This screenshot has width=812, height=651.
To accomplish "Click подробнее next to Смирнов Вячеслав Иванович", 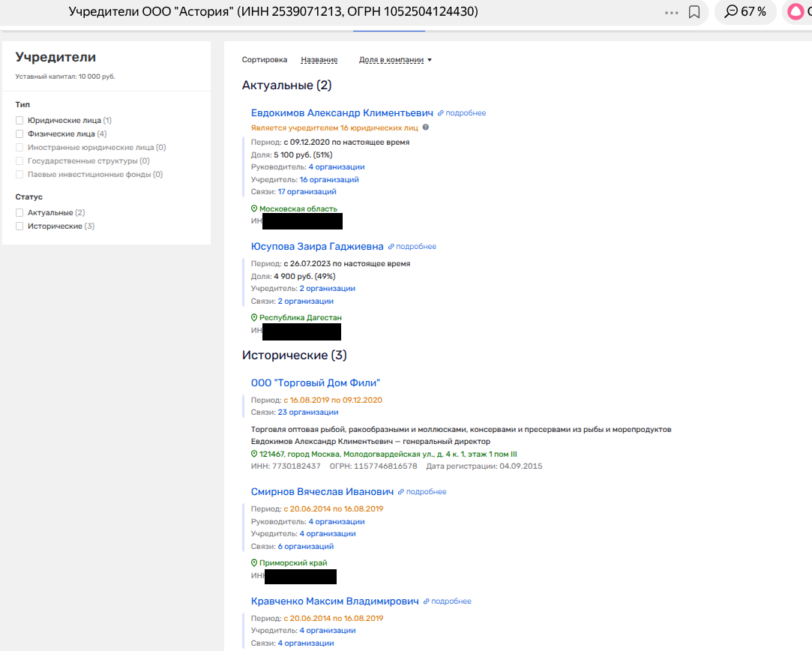I will click(x=426, y=492).
